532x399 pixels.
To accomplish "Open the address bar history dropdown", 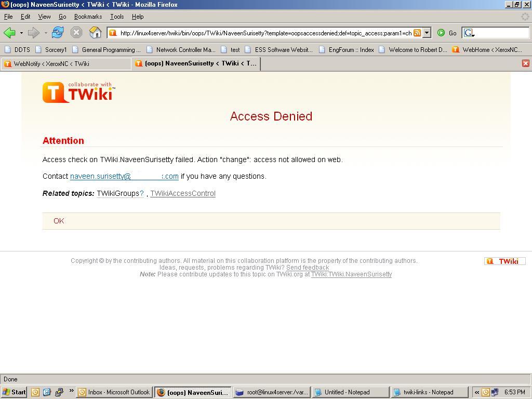I will click(x=426, y=32).
